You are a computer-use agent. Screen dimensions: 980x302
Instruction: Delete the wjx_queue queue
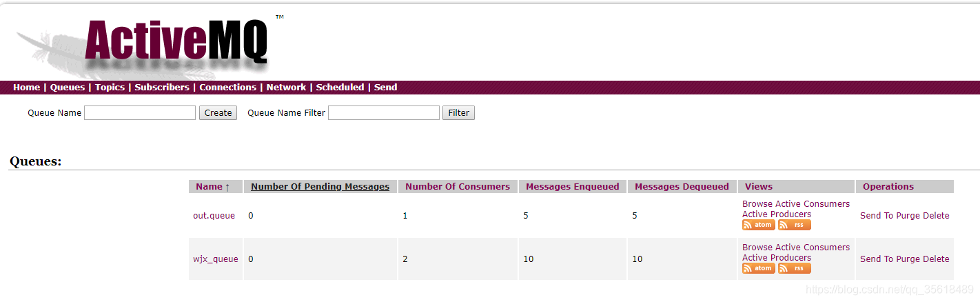[936, 259]
